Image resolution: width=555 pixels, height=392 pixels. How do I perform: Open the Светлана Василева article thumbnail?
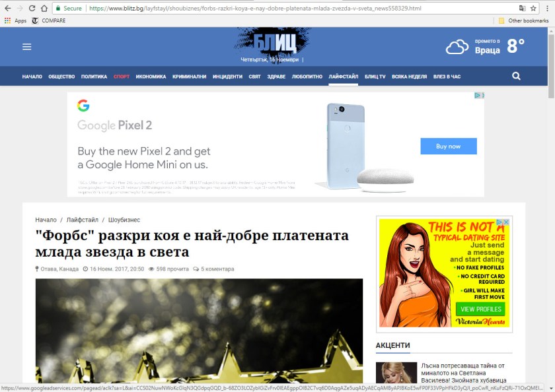396,374
